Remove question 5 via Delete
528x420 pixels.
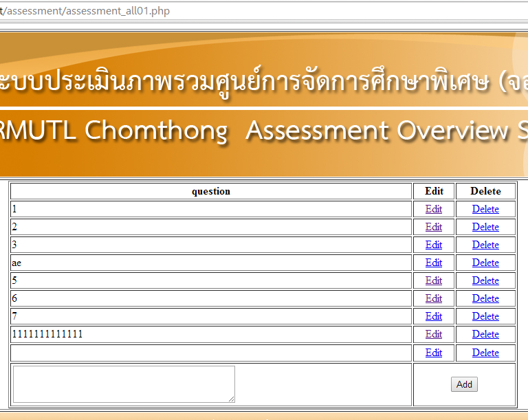point(485,280)
